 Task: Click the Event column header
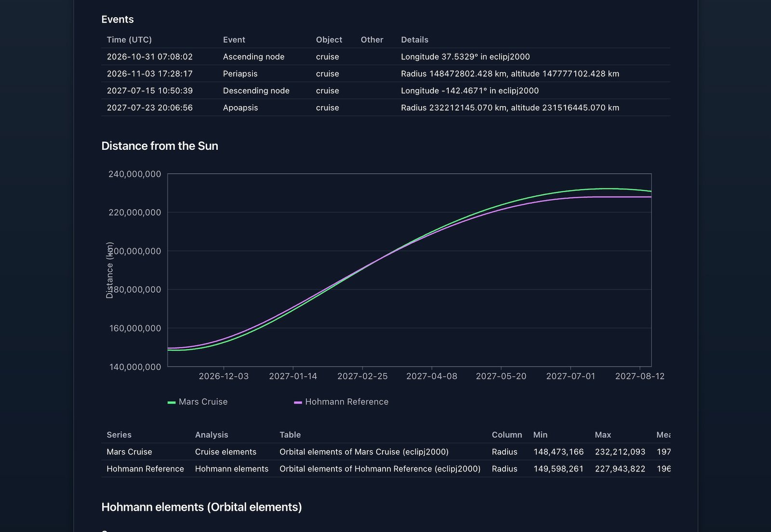pyautogui.click(x=234, y=40)
